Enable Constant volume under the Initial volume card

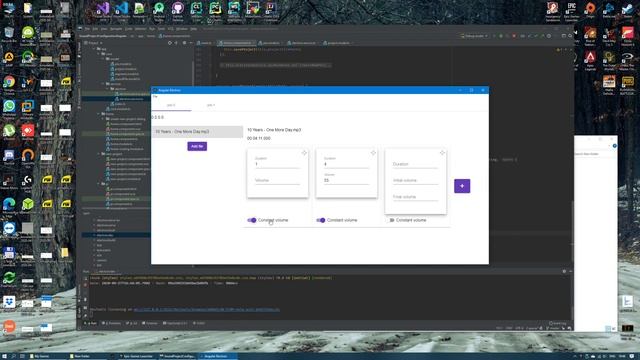click(x=391, y=220)
